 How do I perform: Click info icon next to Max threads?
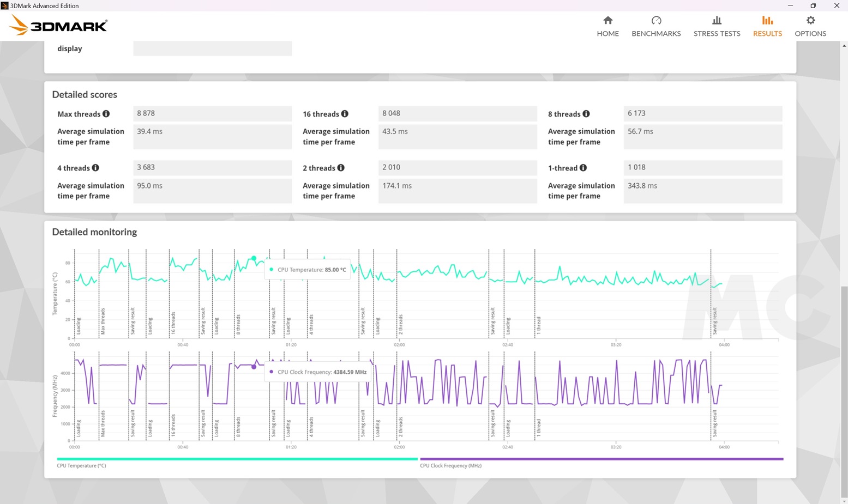click(106, 114)
